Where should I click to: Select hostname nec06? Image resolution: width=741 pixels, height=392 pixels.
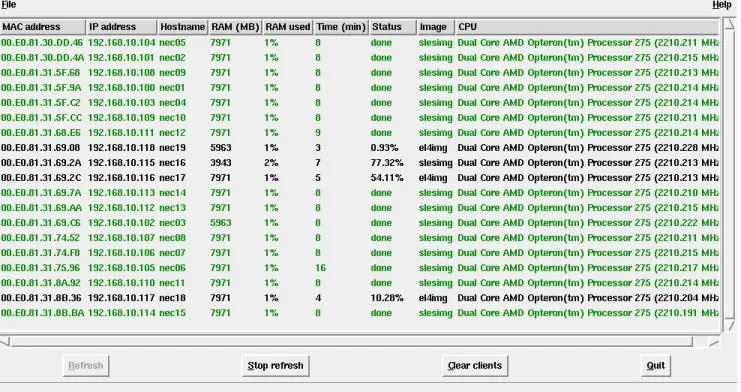pyautogui.click(x=172, y=268)
